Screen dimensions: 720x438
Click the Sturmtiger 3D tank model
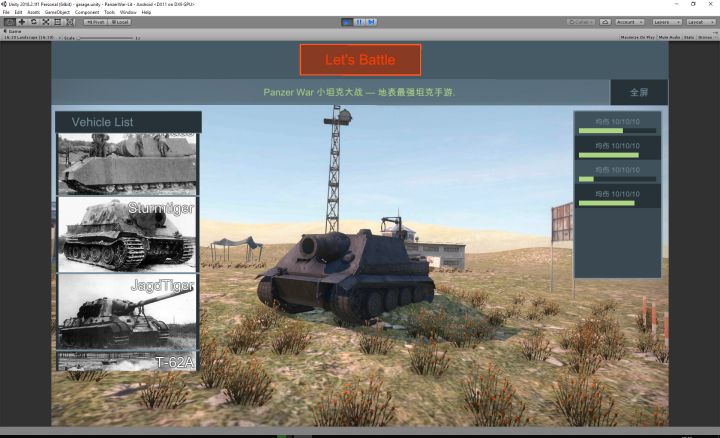coord(346,273)
